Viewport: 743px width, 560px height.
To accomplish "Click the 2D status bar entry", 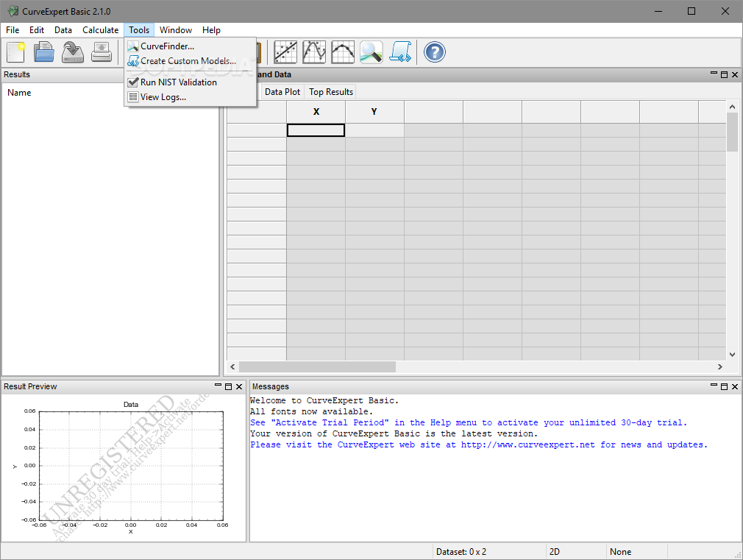I will tap(555, 551).
